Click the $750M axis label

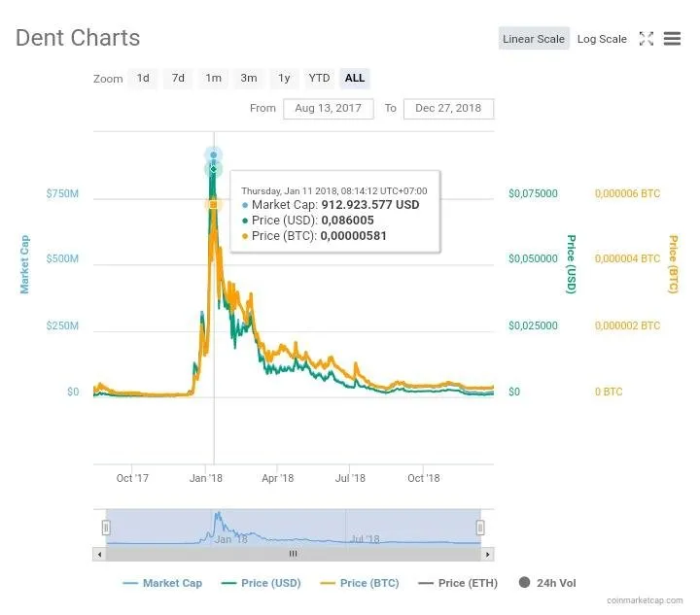click(62, 193)
